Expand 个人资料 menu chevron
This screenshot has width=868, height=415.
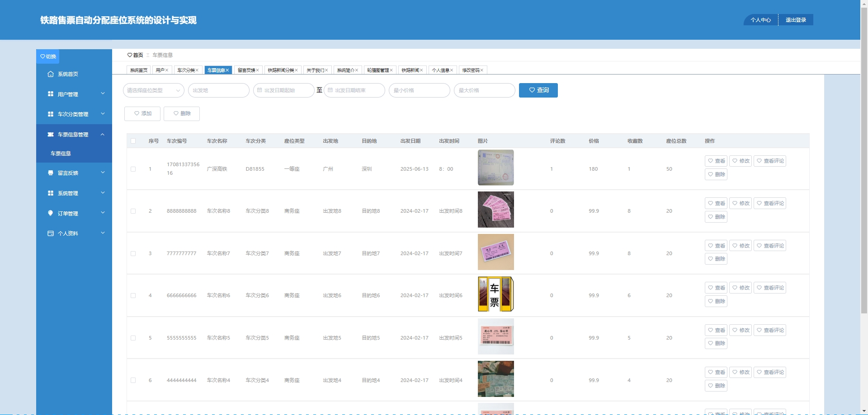[x=103, y=233]
